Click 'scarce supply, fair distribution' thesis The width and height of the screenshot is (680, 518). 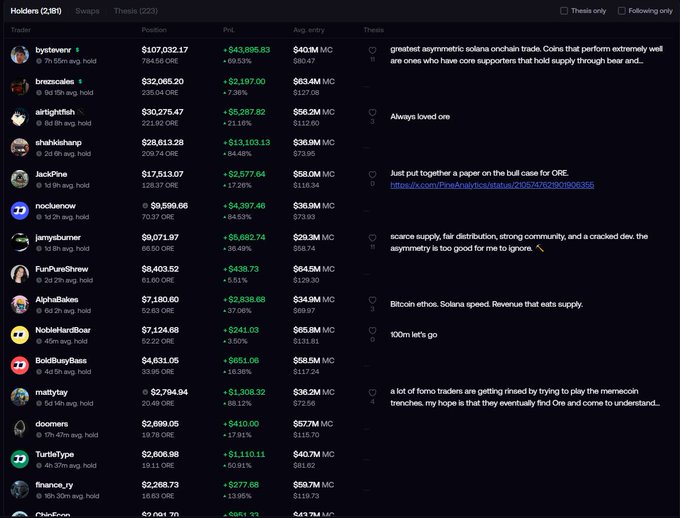tap(519, 242)
